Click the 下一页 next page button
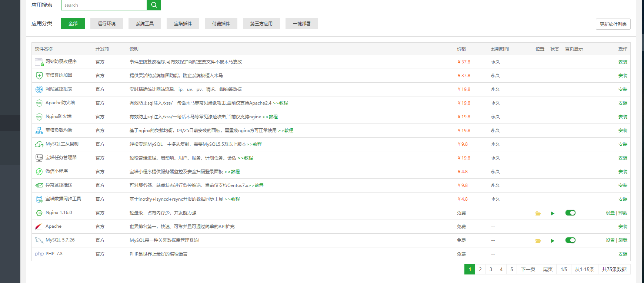Viewport: 644px width, 283px height. click(528, 269)
